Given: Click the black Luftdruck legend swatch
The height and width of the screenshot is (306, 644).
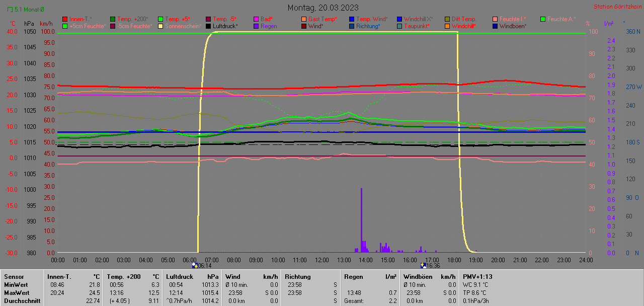Looking at the screenshot, I should click(x=208, y=26).
